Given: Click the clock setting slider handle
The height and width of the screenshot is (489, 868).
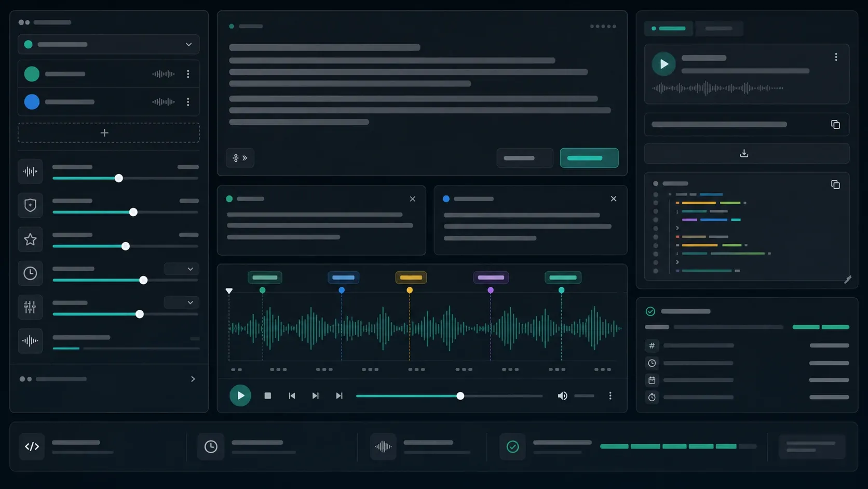Looking at the screenshot, I should click(x=143, y=280).
